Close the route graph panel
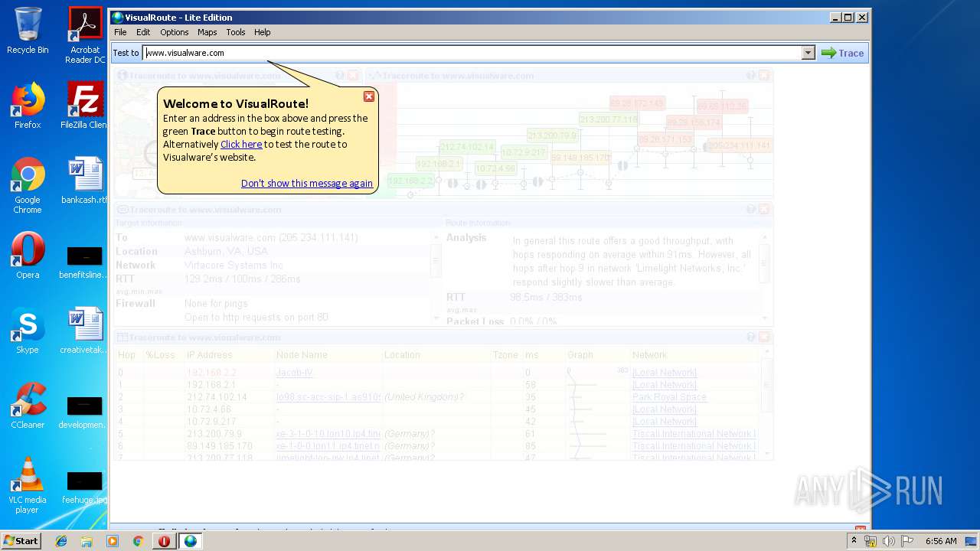The width and height of the screenshot is (980, 551). tap(764, 76)
